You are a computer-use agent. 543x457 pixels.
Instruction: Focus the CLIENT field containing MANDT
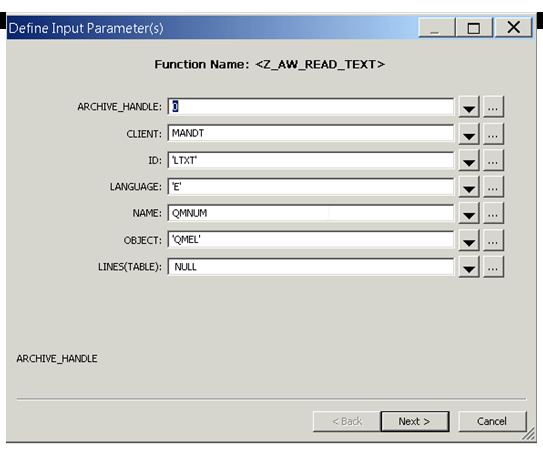pos(311,133)
